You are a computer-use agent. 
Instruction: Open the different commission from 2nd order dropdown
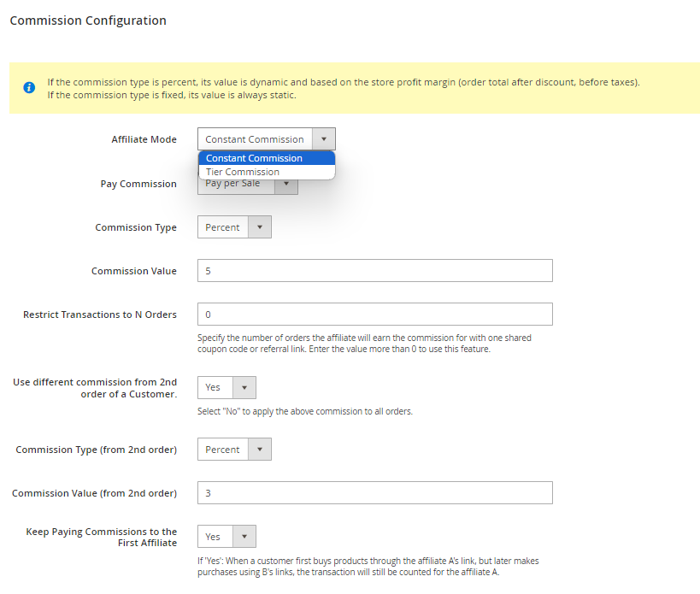[226, 387]
